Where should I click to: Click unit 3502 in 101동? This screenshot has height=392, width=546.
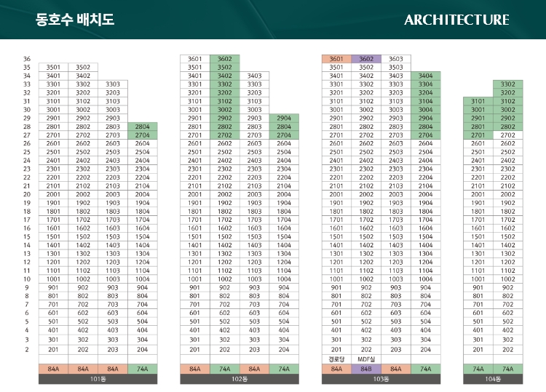click(82, 68)
